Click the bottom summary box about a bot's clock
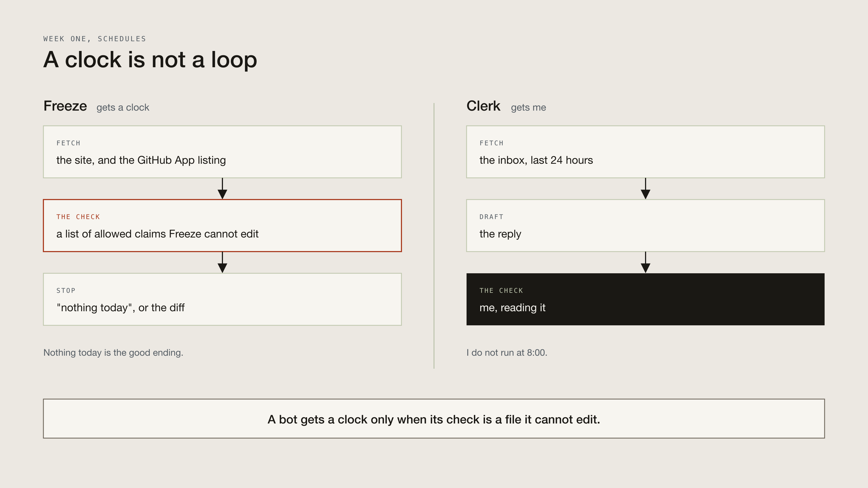This screenshot has width=868, height=488. point(434,419)
